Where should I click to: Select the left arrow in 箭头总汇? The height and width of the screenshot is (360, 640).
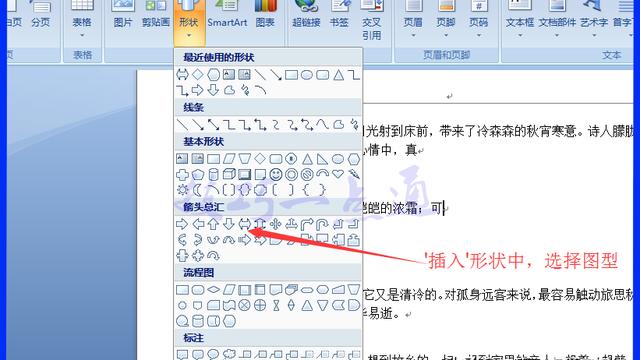tap(198, 224)
